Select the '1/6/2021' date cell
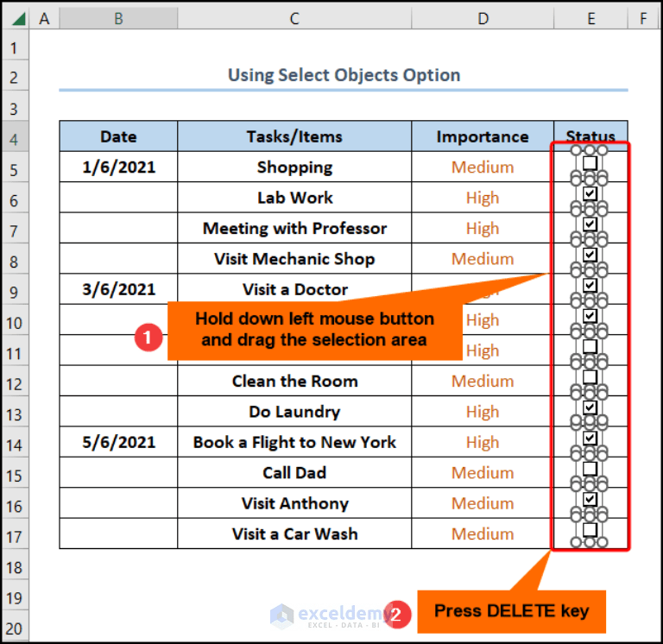Screen dimensions: 663x644 [118, 167]
